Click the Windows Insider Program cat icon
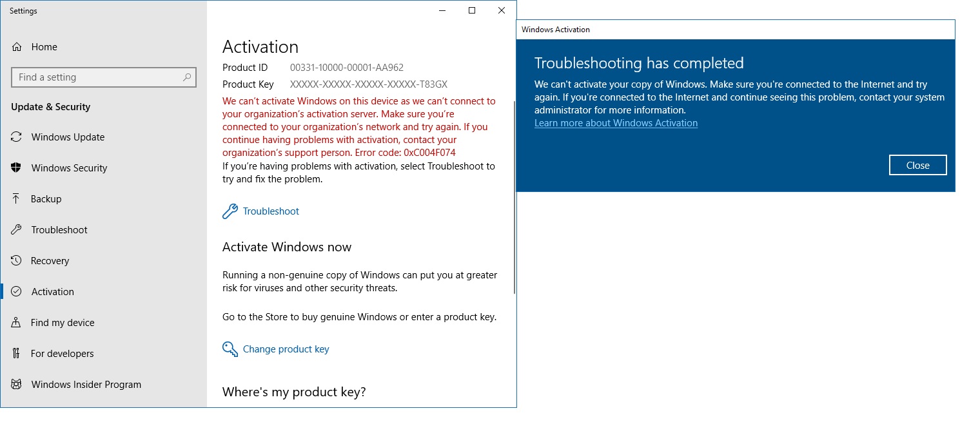Viewport: 980px width, 442px height. [17, 384]
